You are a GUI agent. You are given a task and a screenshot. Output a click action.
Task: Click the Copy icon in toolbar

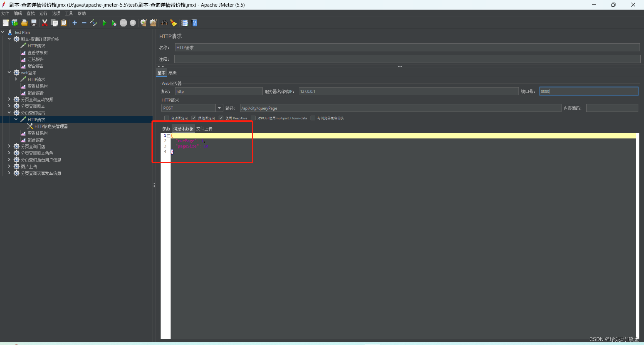(x=54, y=23)
